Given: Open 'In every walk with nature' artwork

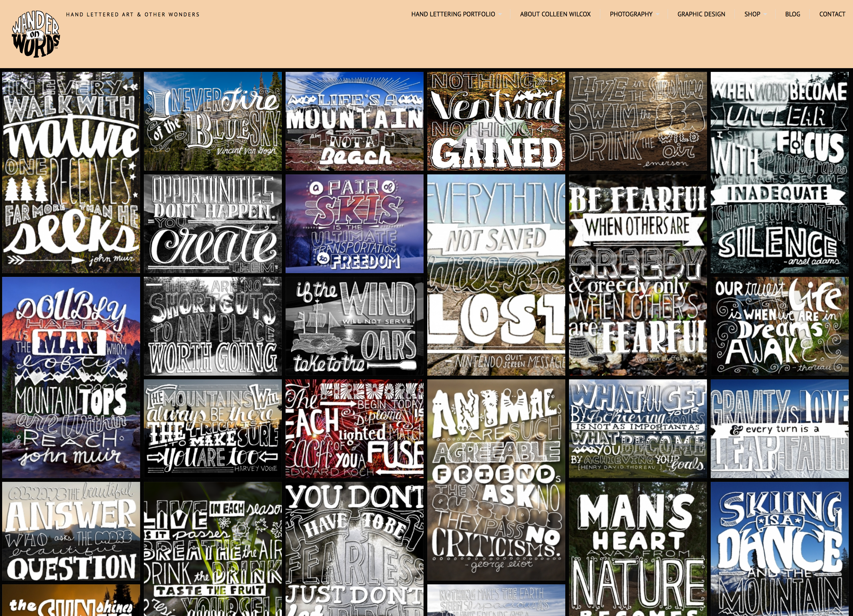Looking at the screenshot, I should click(x=71, y=173).
